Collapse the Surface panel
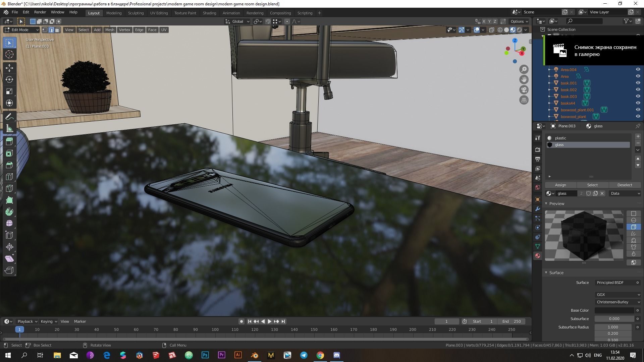Image resolution: width=644 pixels, height=362 pixels. coord(546,273)
